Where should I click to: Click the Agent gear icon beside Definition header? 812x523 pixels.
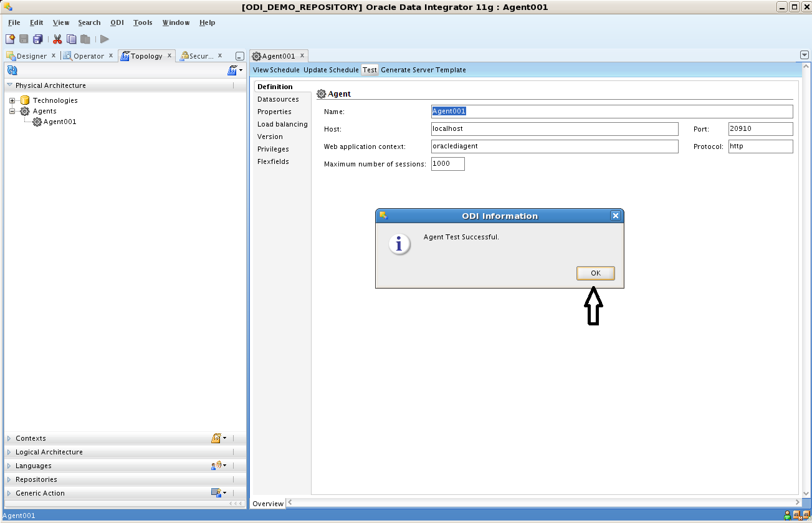(x=321, y=94)
